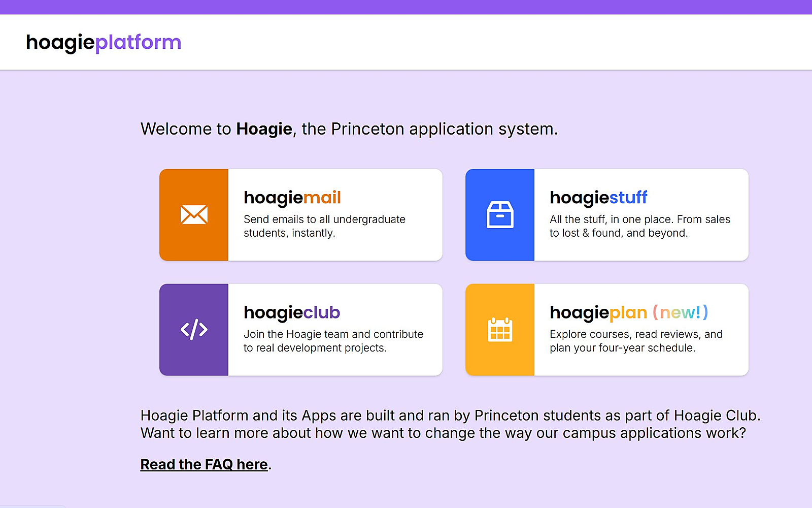The width and height of the screenshot is (812, 508).
Task: Click the 'Welcome to Hoagie' heading
Action: click(x=349, y=129)
